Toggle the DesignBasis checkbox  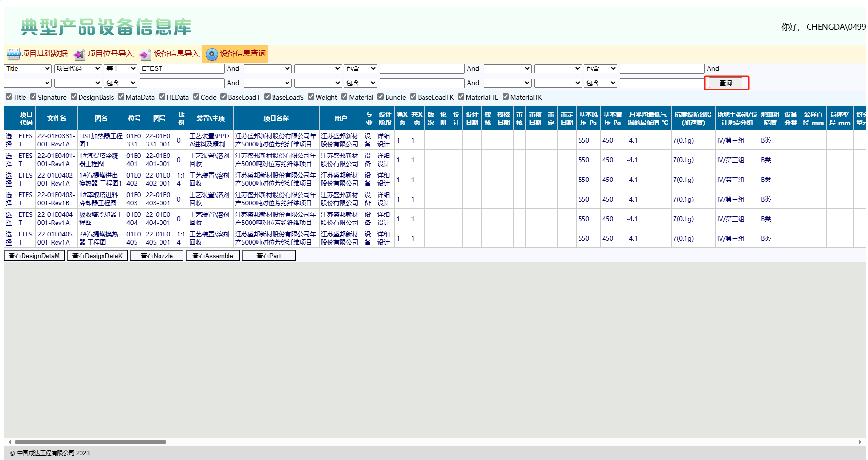point(74,97)
